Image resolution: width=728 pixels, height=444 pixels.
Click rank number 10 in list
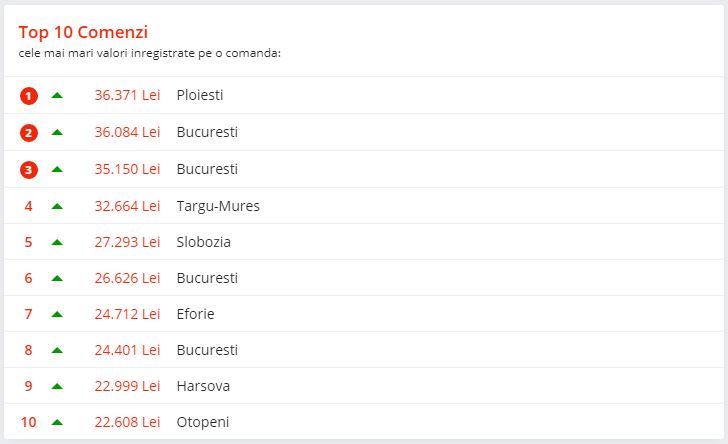coord(28,422)
